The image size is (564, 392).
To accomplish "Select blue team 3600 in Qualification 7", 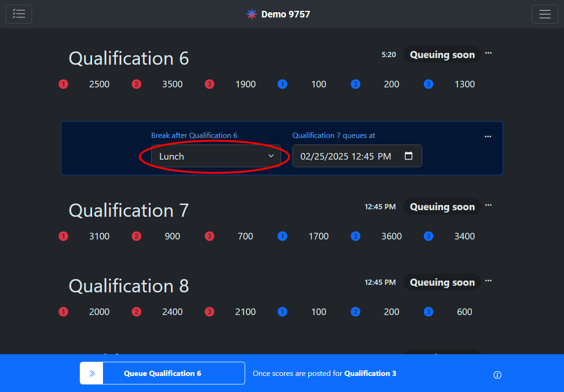I will pyautogui.click(x=391, y=237).
